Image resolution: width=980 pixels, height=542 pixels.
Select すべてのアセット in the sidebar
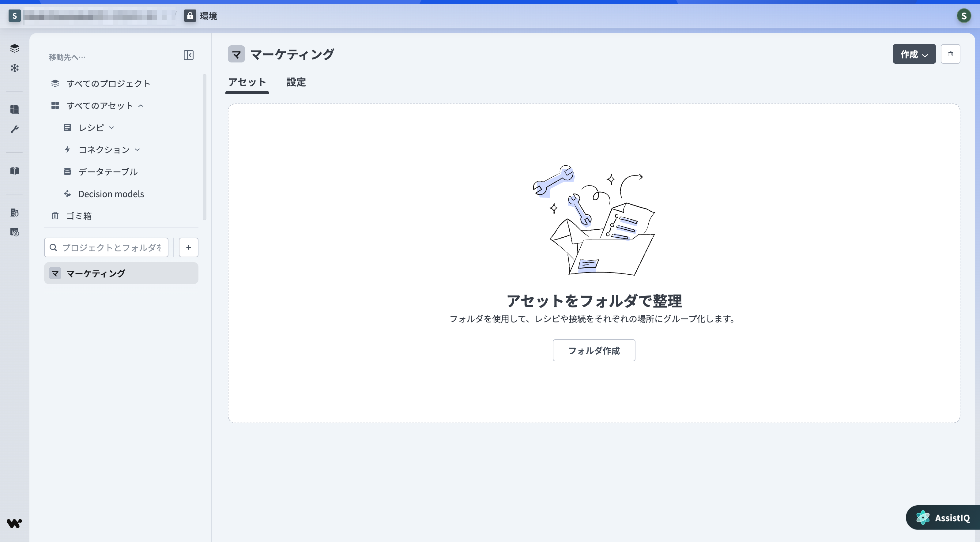click(100, 106)
